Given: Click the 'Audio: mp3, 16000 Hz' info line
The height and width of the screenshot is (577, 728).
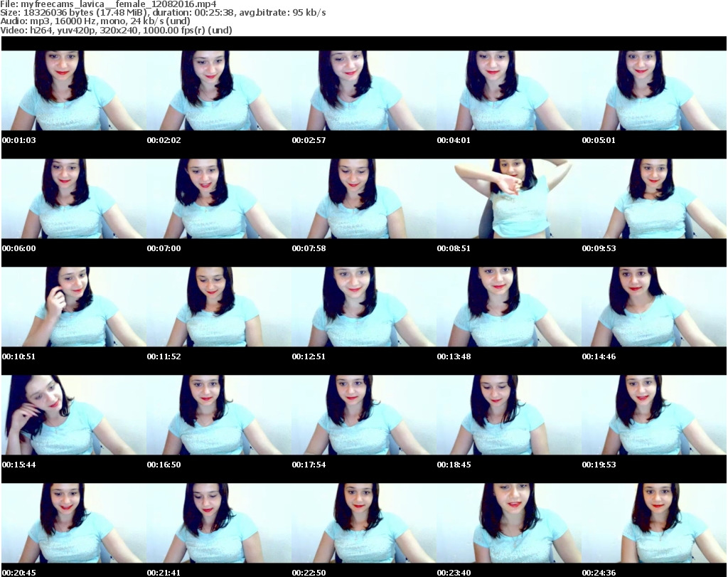Looking at the screenshot, I should coord(95,21).
